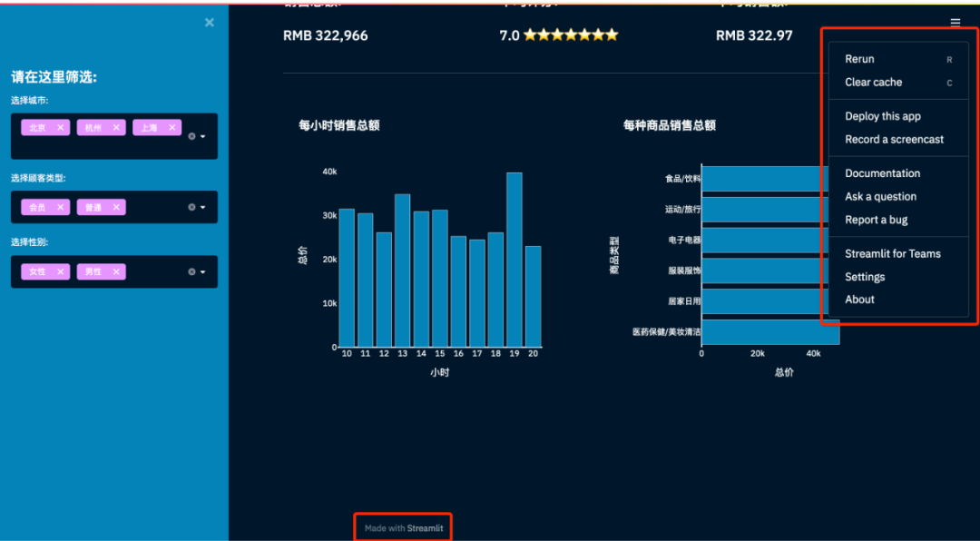Click the hour 20 bar in hourly chart
The height and width of the screenshot is (541, 980).
[x=534, y=297]
